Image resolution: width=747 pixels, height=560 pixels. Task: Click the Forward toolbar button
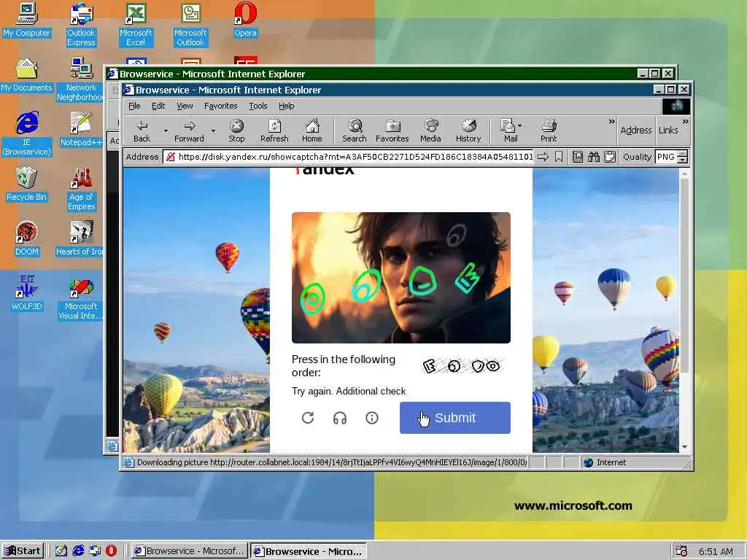pos(189,131)
